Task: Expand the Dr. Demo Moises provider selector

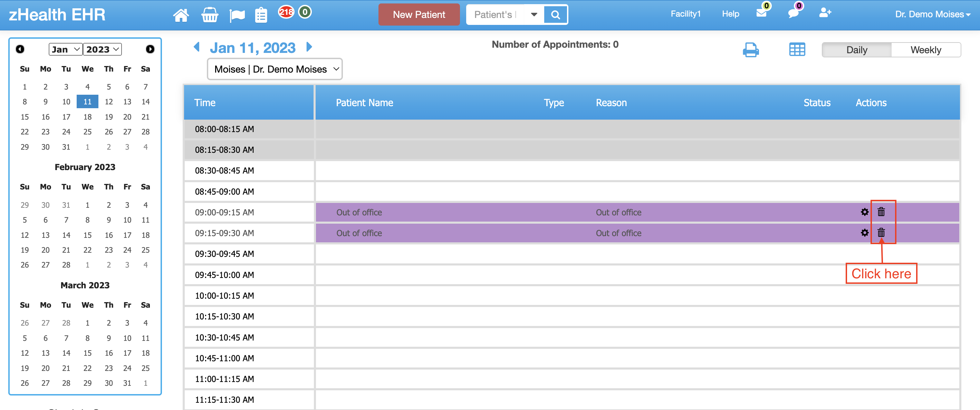Action: 275,69
